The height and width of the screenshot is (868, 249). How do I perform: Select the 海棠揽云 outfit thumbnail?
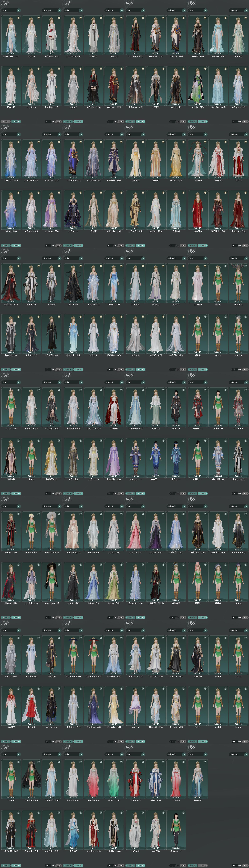156,159
